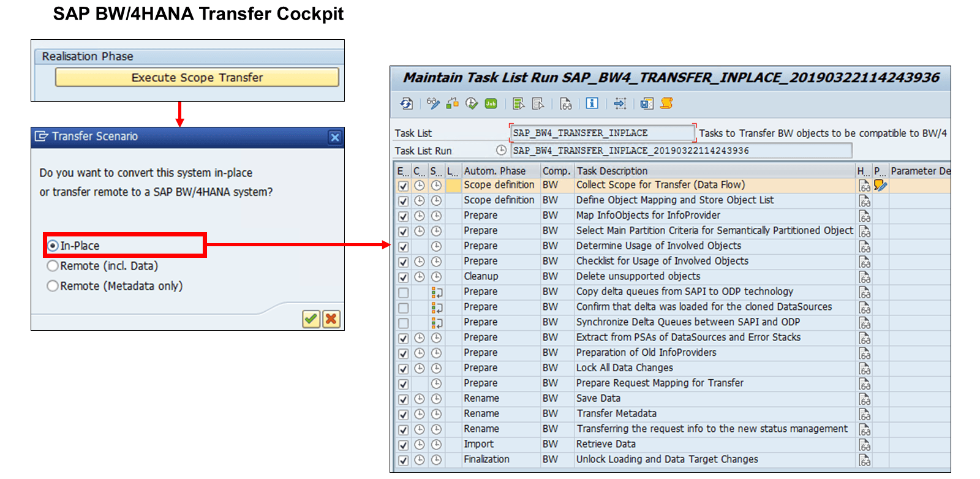
Task: Click the blue arrow with dotted lines toolbar icon
Action: (x=620, y=104)
